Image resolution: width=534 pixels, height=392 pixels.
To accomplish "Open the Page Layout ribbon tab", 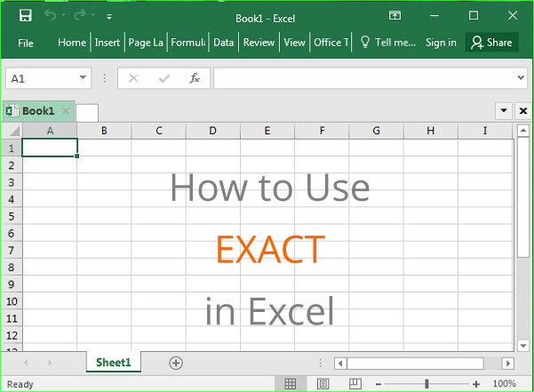I will [x=146, y=43].
